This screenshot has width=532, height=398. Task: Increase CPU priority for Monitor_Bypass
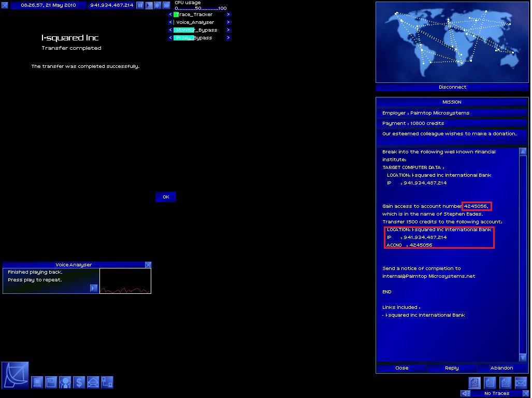click(x=228, y=30)
